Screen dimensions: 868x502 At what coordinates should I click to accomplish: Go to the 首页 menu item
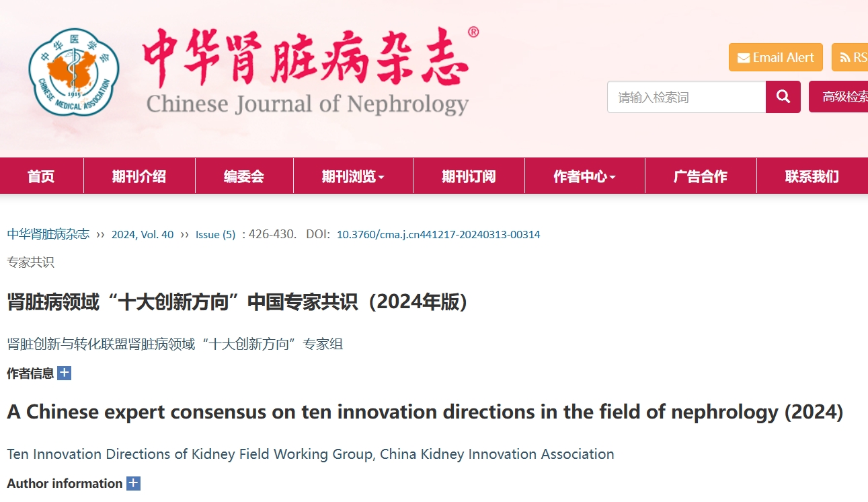tap(41, 176)
